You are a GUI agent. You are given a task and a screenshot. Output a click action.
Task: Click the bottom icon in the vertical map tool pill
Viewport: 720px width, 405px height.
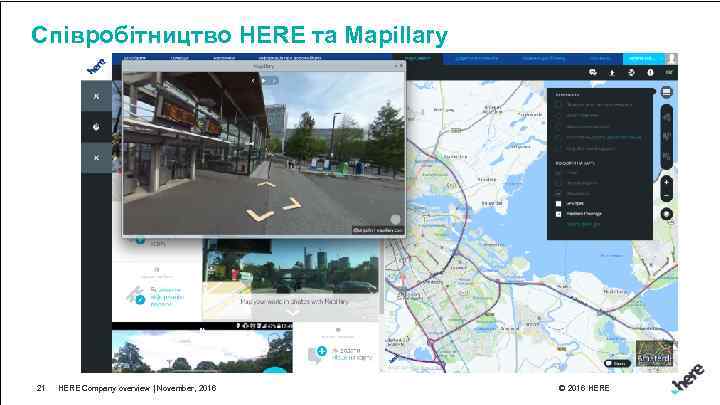pos(667,157)
